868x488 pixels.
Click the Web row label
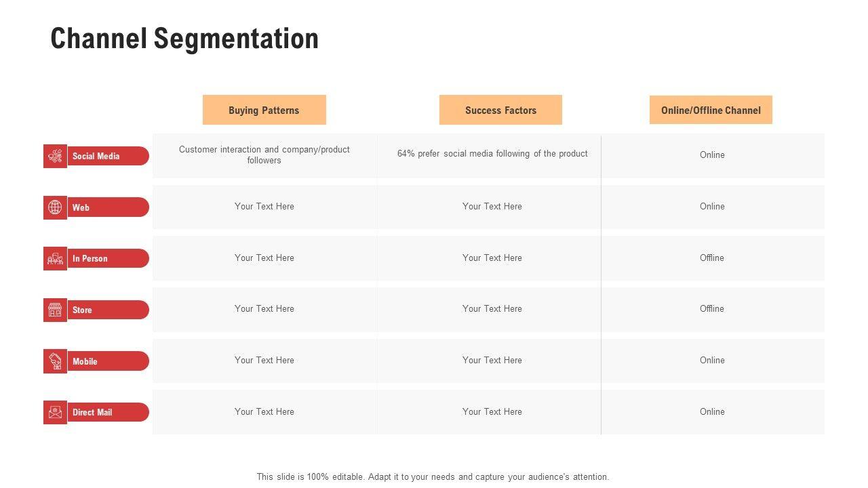point(81,207)
